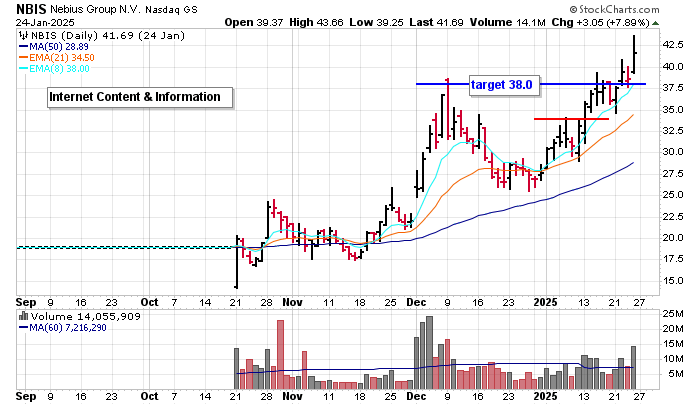This screenshot has width=700, height=405.
Task: Click the 35.0 price axis label
Action: (x=672, y=109)
